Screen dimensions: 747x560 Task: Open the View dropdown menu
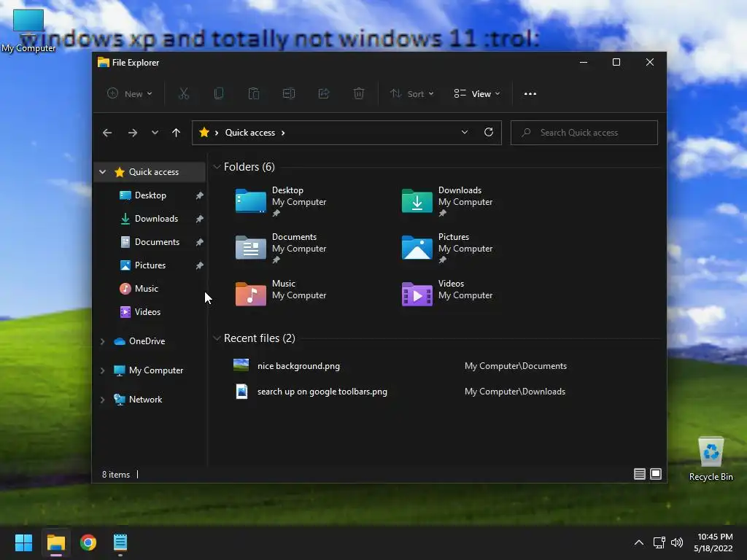coord(477,94)
